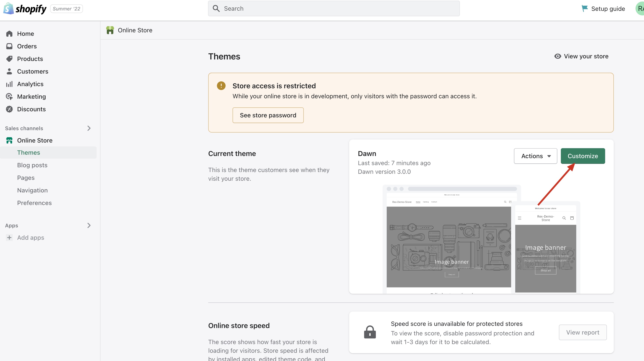This screenshot has height=361, width=644.
Task: Click the Discounts badge icon
Action: (9, 109)
